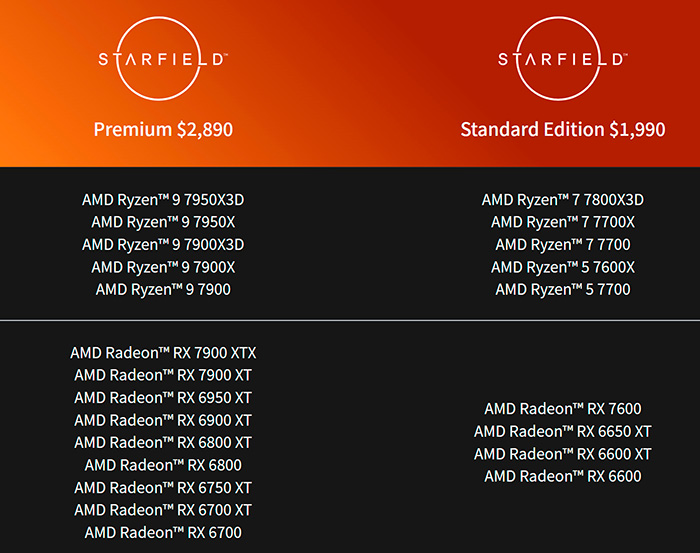Viewport: 700px width, 553px height.
Task: Click AMD Ryzen 9 7950X processor
Action: pos(163,222)
